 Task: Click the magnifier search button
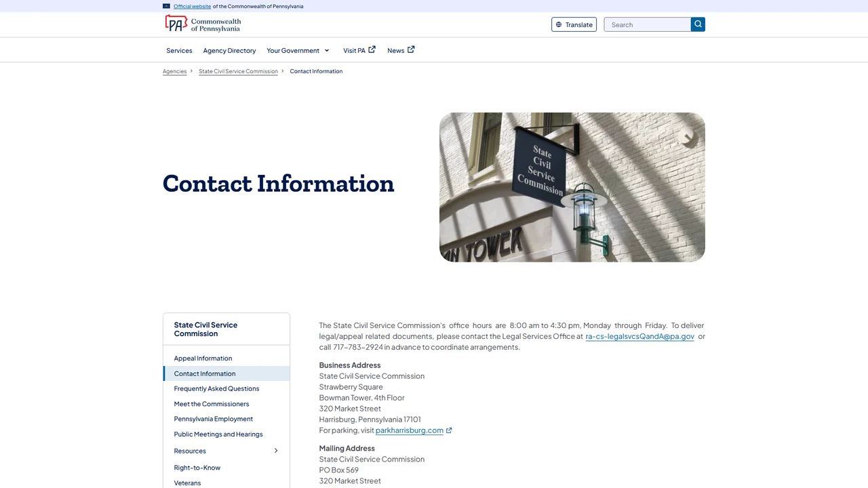coord(698,24)
